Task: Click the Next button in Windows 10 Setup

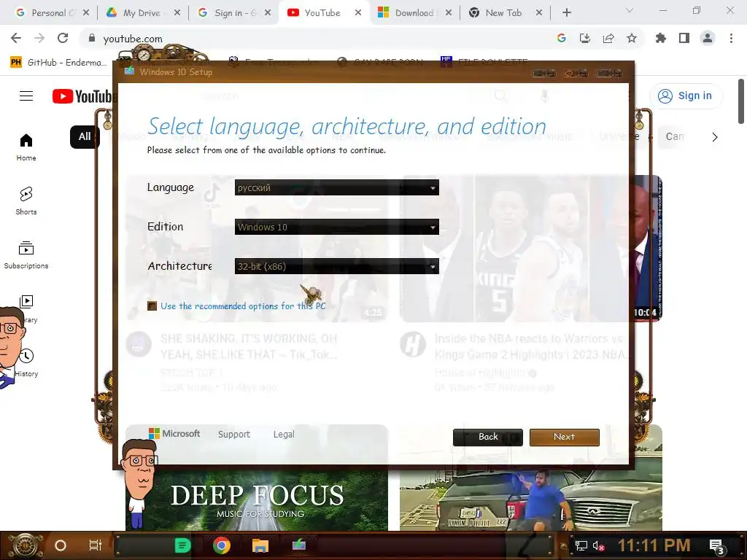Action: pos(564,437)
